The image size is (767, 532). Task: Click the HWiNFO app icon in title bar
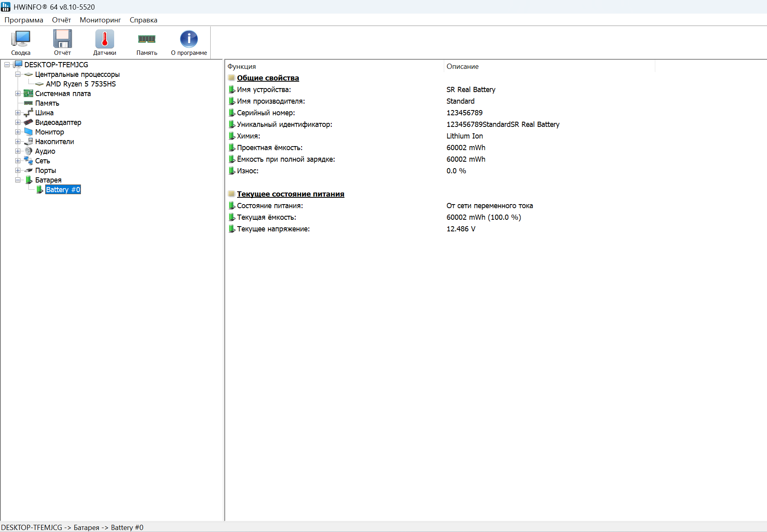(6, 7)
